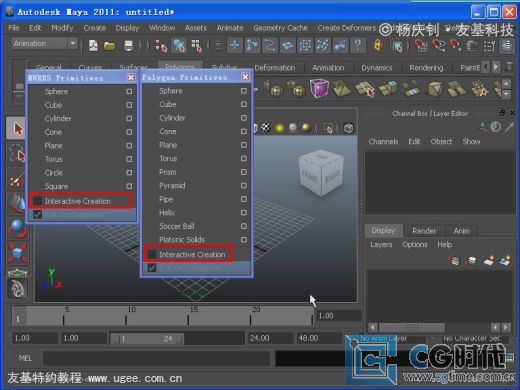520x390 pixels.
Task: Click the checker texture shading icon
Action: click(x=265, y=128)
